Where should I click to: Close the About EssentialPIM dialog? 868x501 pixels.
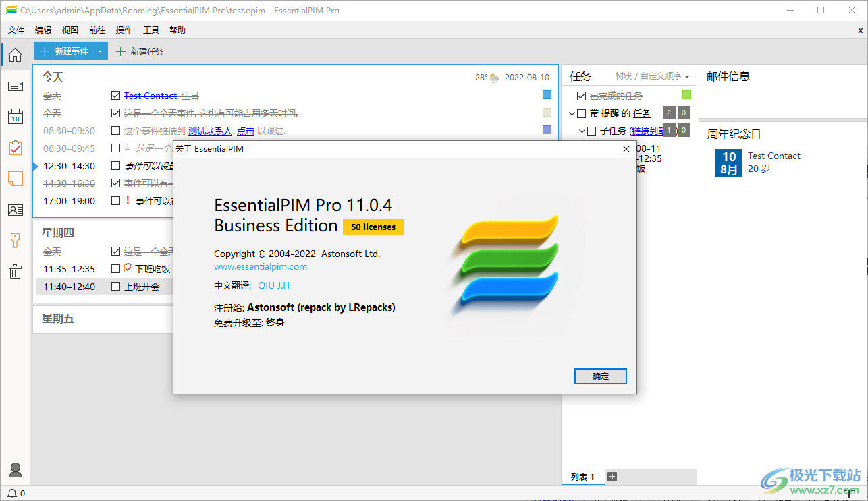point(626,149)
